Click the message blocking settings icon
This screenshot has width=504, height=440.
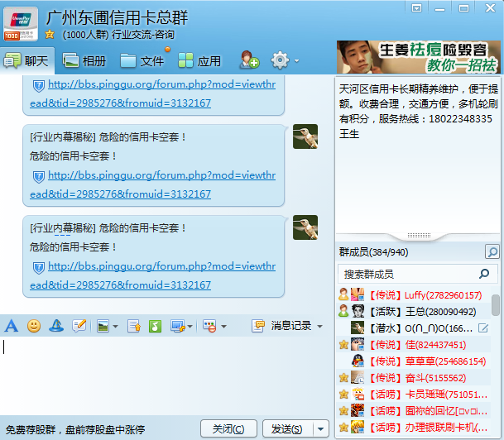209,327
